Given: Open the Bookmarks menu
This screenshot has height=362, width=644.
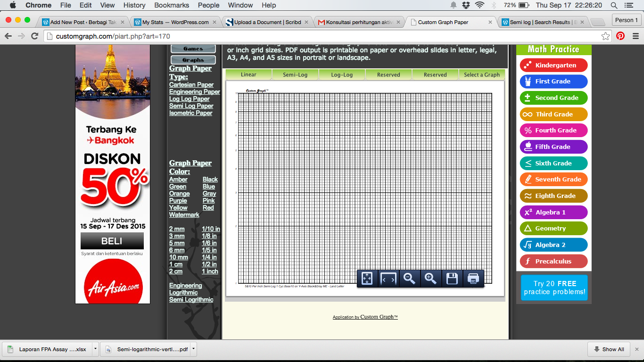Looking at the screenshot, I should tap(172, 5).
